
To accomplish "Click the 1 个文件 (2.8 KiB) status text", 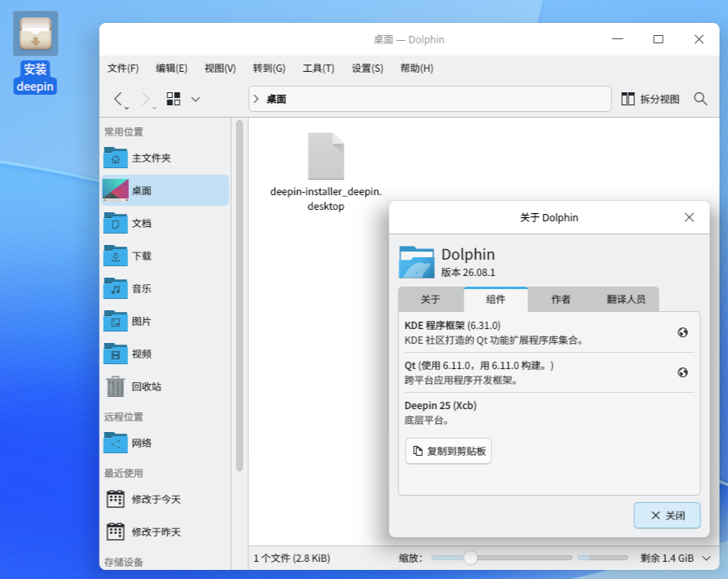I will click(291, 558).
